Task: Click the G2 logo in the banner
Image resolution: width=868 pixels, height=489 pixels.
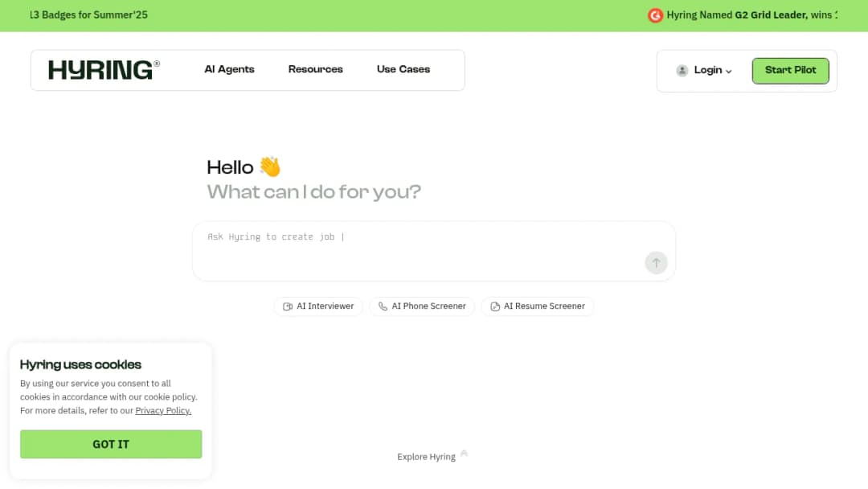Action: pyautogui.click(x=656, y=15)
